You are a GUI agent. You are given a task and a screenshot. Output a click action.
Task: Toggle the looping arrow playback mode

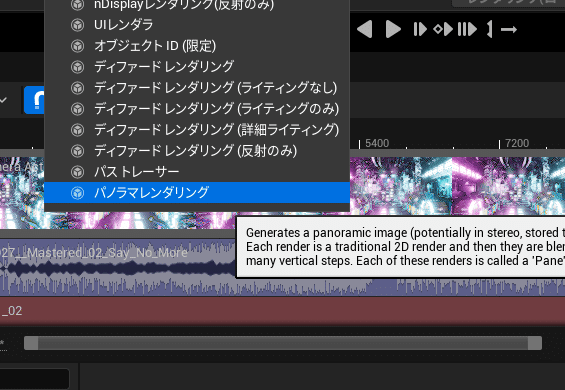point(509,30)
